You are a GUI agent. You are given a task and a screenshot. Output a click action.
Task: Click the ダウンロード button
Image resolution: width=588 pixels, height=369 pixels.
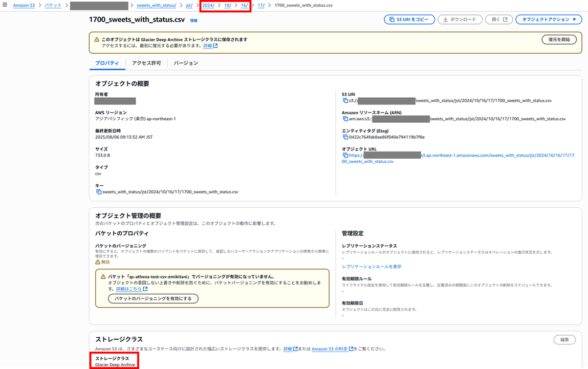pos(460,19)
